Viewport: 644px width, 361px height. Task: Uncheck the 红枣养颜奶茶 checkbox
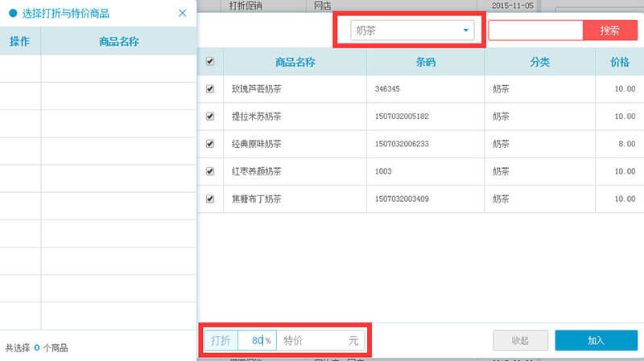point(210,171)
